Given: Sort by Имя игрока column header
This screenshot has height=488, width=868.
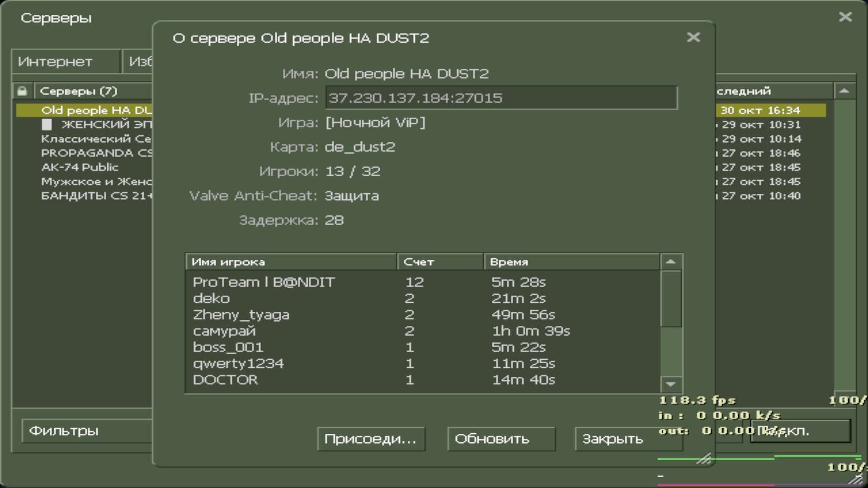Looking at the screenshot, I should click(290, 262).
